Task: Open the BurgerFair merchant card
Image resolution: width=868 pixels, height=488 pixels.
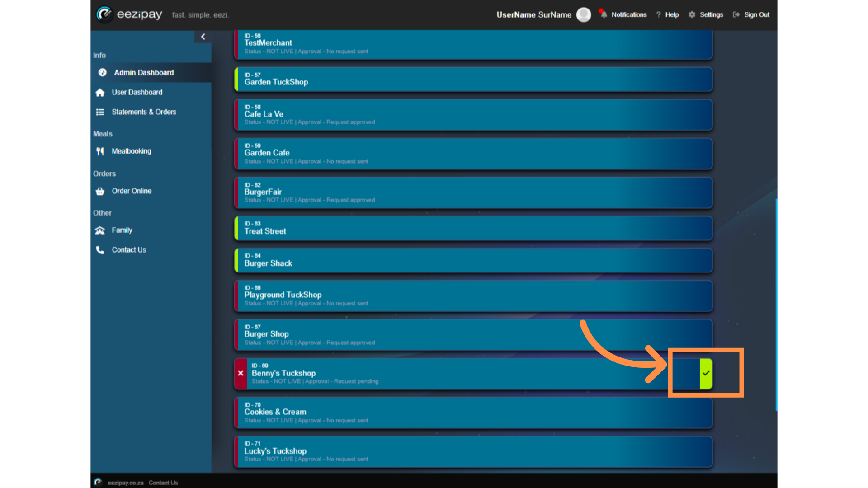Action: click(473, 192)
